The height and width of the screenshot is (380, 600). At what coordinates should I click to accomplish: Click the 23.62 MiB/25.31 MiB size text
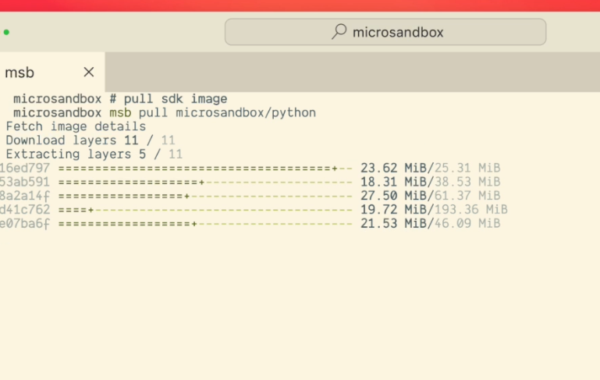click(x=430, y=168)
